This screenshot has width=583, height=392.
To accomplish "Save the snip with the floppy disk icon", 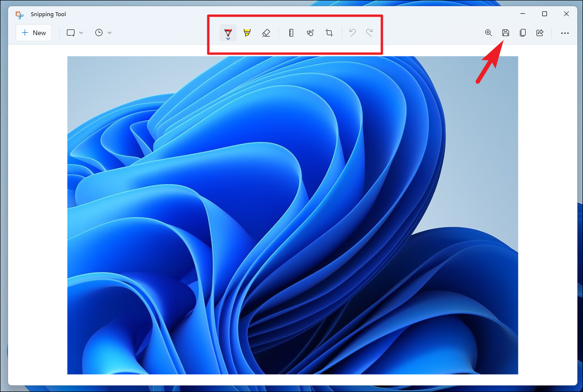I will point(506,33).
